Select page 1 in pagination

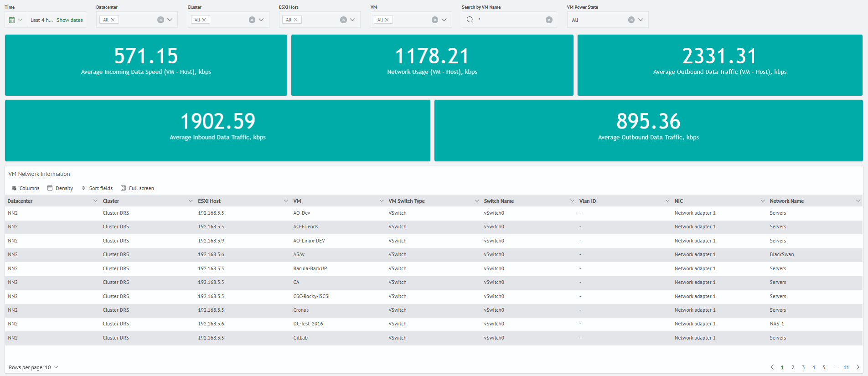[782, 367]
